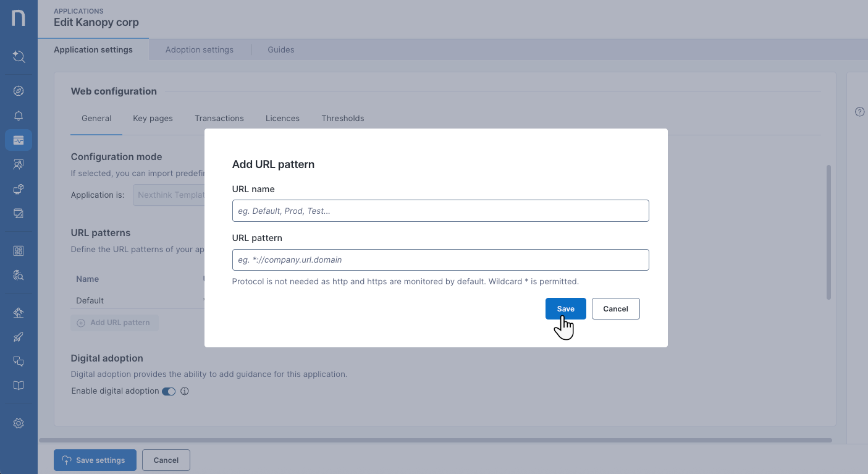868x474 pixels.
Task: Open the Application is dropdown
Action: [169, 195]
